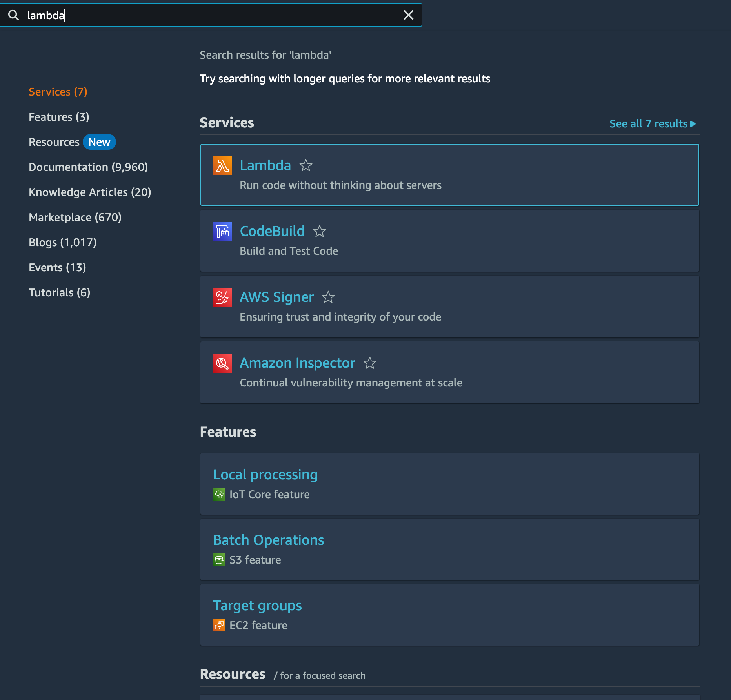Click the New badge beside Resources

coord(99,142)
